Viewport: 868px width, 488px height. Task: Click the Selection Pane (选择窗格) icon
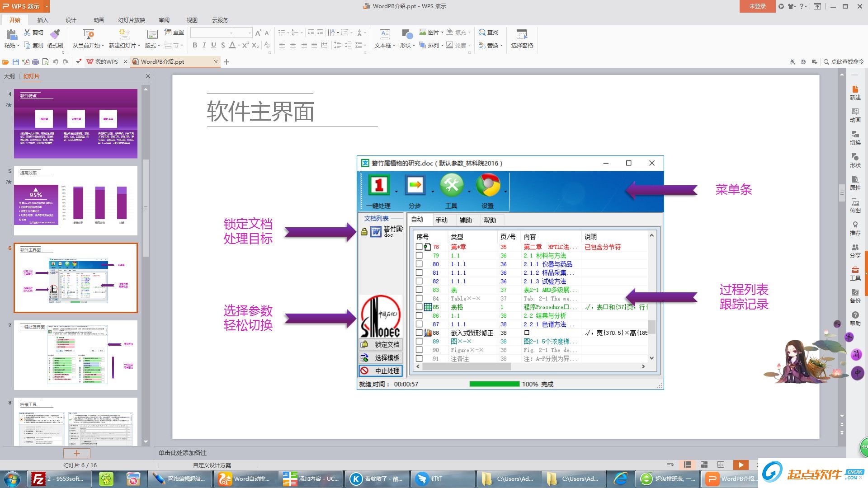522,34
